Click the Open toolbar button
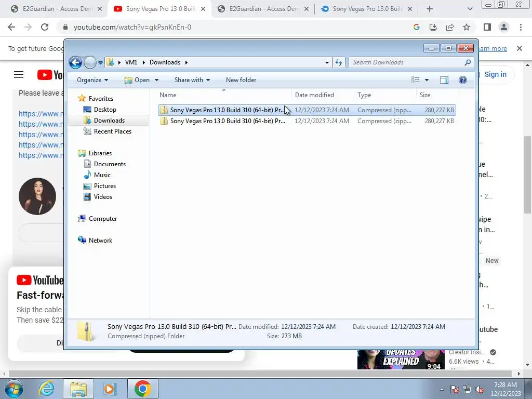532x399 pixels. click(137, 80)
